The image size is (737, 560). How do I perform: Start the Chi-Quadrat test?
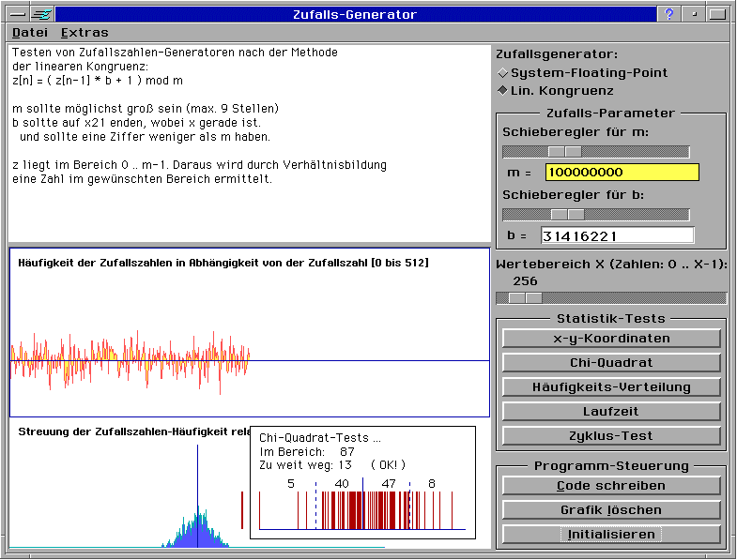point(611,363)
